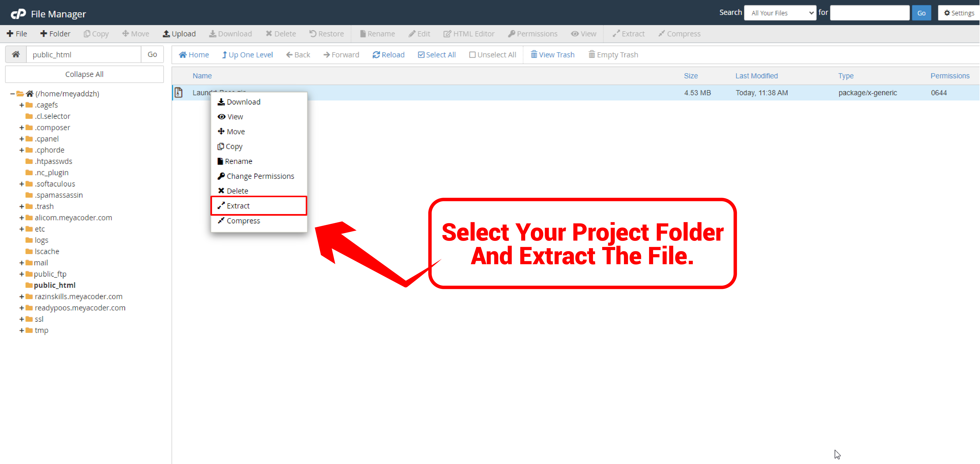Click the Edit pencil toolbar button
The height and width of the screenshot is (464, 980).
tap(419, 34)
